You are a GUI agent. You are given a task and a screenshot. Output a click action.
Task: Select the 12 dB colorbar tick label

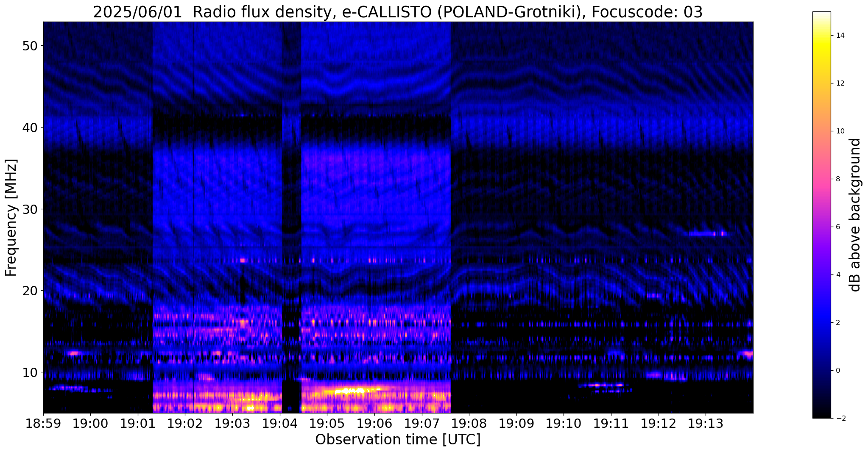click(839, 83)
